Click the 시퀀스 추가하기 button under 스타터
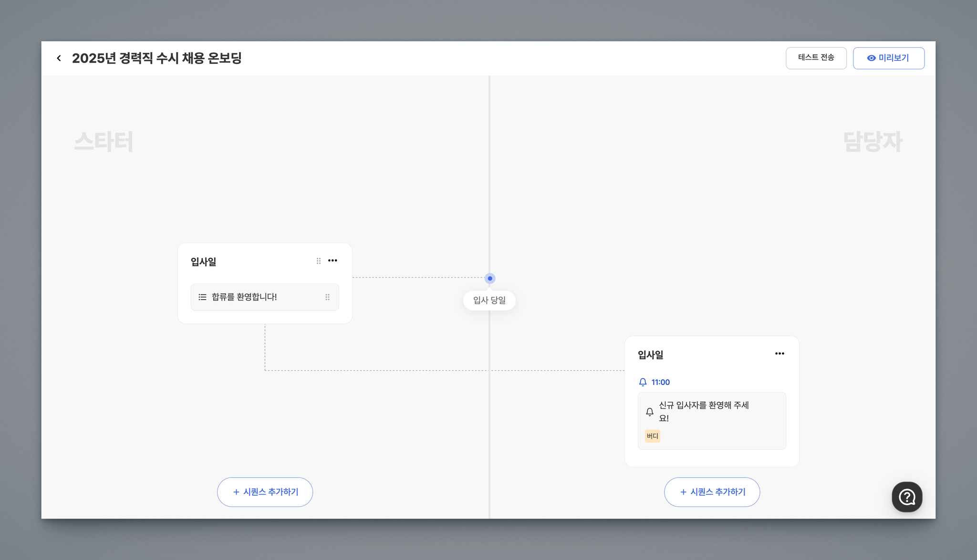 click(x=265, y=492)
